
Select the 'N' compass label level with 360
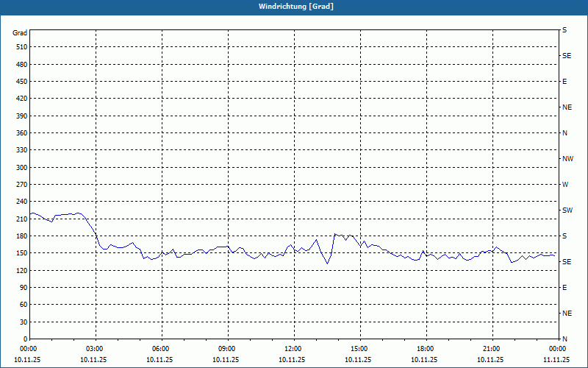[x=564, y=133]
